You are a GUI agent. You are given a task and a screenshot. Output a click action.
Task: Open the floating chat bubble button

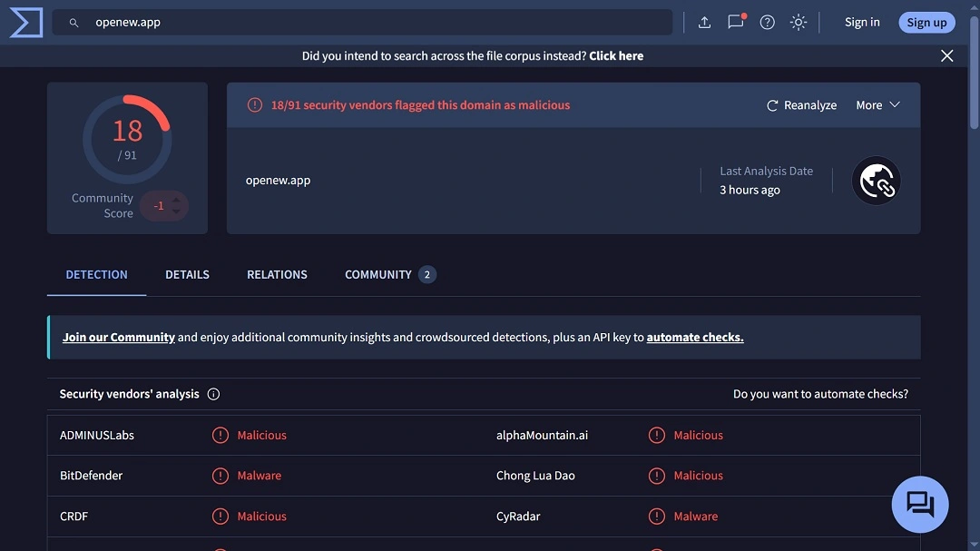point(920,504)
